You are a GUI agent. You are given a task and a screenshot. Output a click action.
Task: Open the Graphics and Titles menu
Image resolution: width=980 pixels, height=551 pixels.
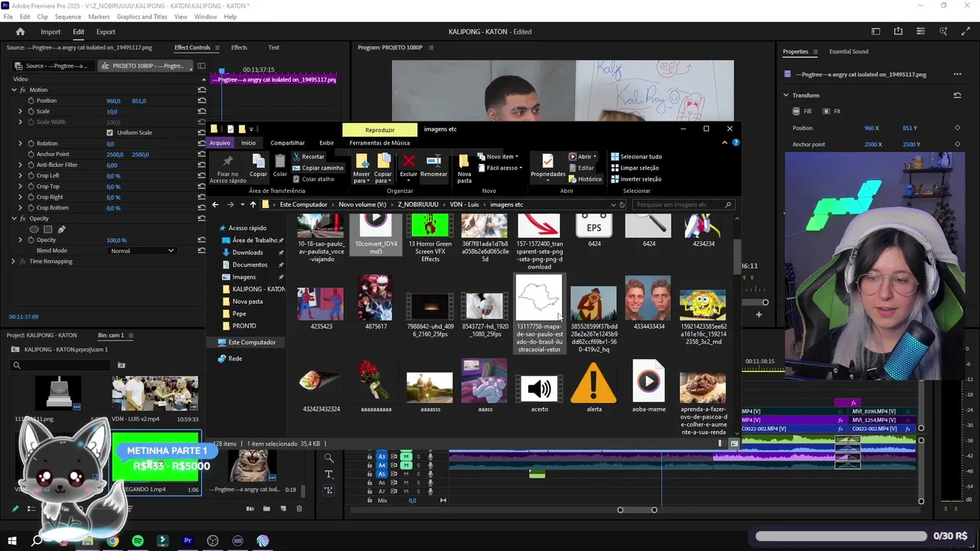(142, 16)
